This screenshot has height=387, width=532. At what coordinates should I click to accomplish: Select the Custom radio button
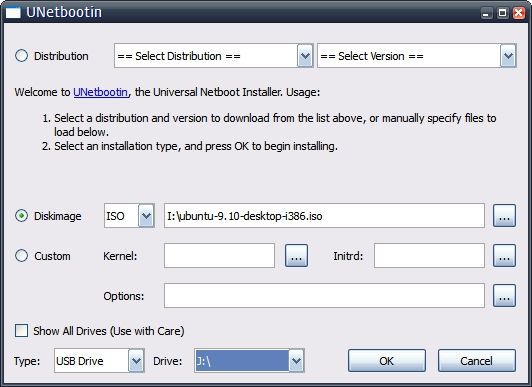point(21,256)
